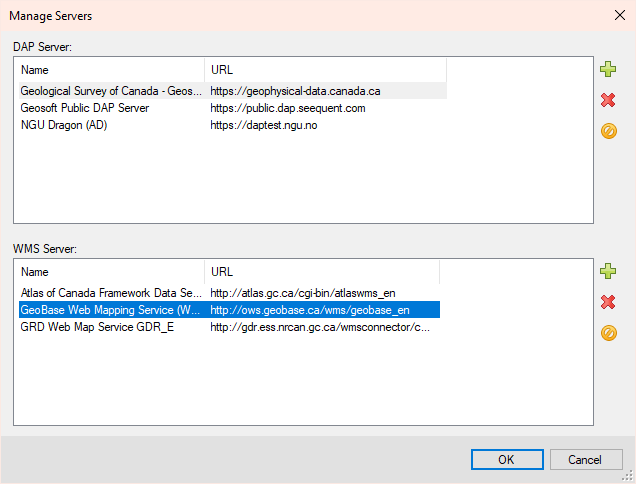Image resolution: width=636 pixels, height=484 pixels.
Task: Select Geological Survey of Canada DAP server
Action: click(110, 91)
